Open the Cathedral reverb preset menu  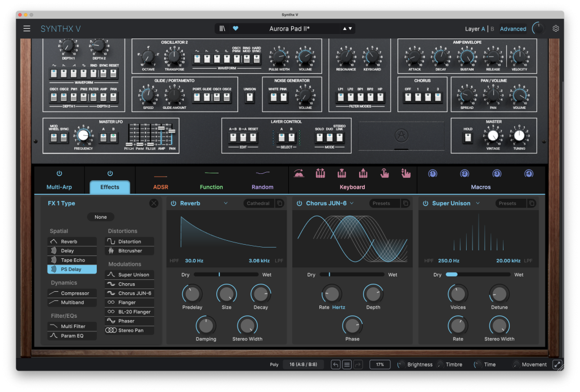coord(258,203)
